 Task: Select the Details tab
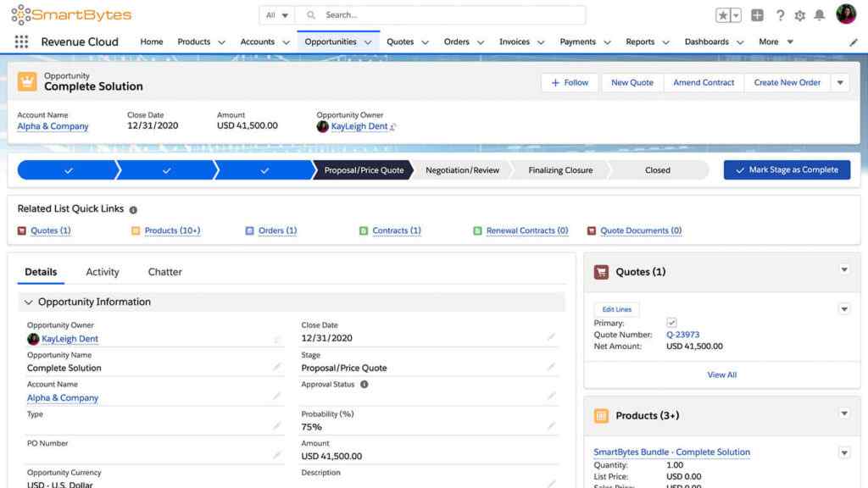pyautogui.click(x=41, y=272)
